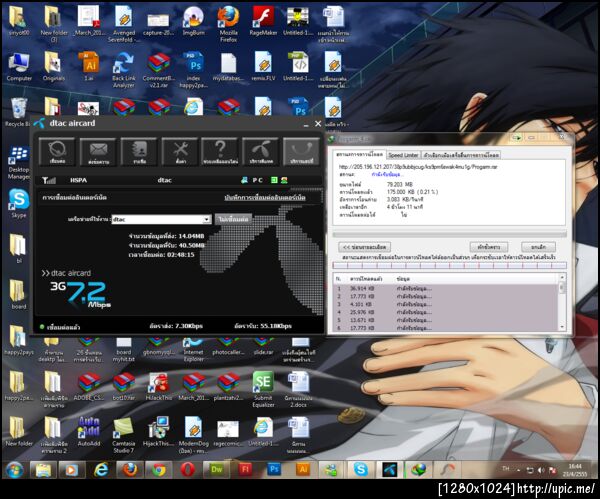Select segment row showing 36.914 KB

(446, 289)
